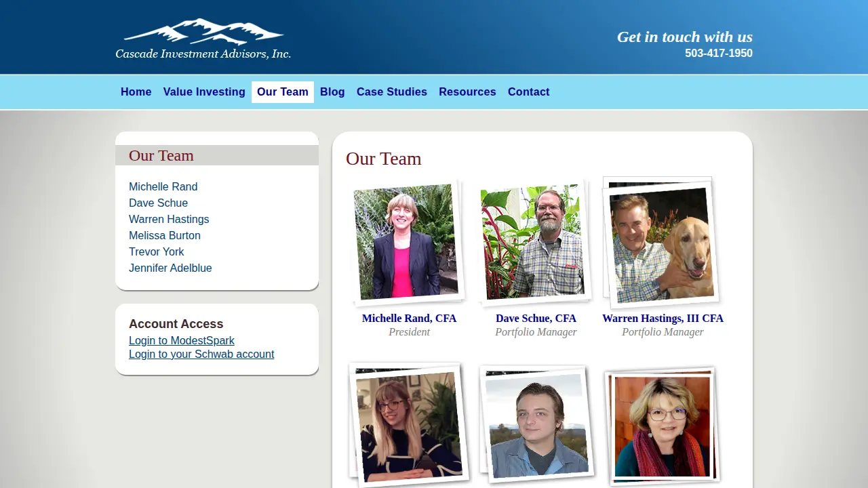Click photo of woman with red scarf
The image size is (868, 488).
point(662,426)
